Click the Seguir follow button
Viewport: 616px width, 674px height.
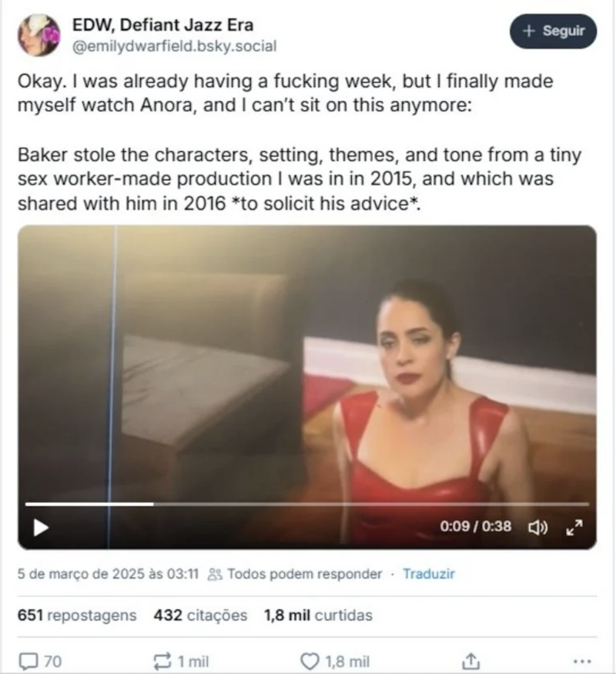[553, 31]
